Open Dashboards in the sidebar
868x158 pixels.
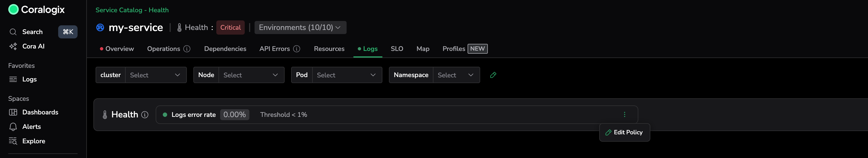tap(40, 112)
